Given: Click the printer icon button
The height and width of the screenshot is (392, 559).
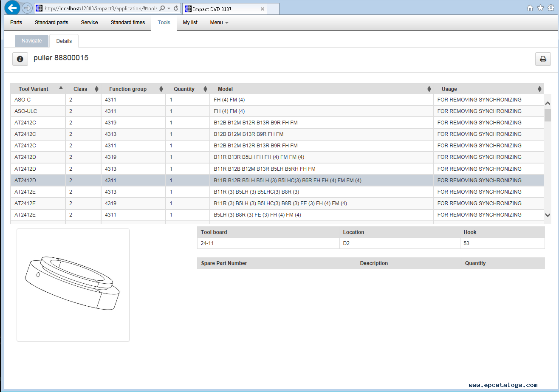Looking at the screenshot, I should click(x=542, y=59).
